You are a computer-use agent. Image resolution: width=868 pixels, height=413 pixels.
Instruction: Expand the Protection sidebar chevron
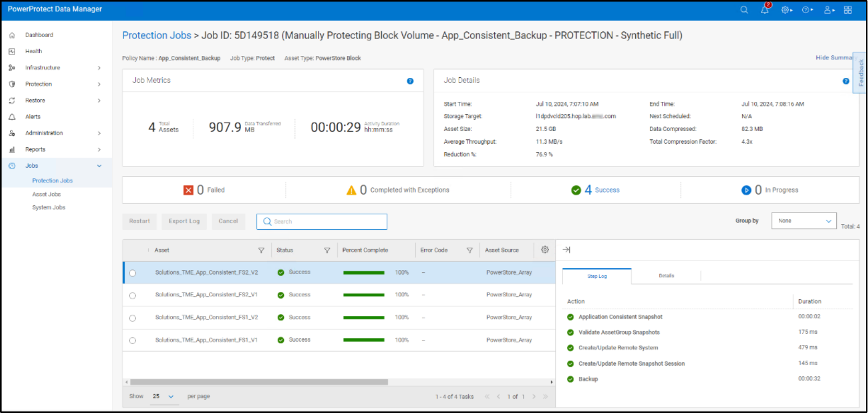click(x=99, y=84)
